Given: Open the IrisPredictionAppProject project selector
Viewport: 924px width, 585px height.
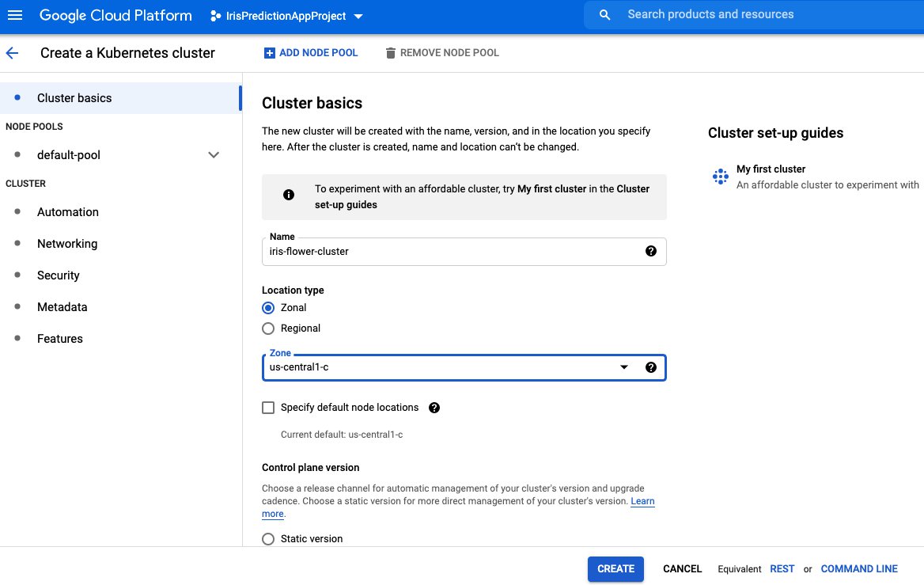Looking at the screenshot, I should pos(286,16).
